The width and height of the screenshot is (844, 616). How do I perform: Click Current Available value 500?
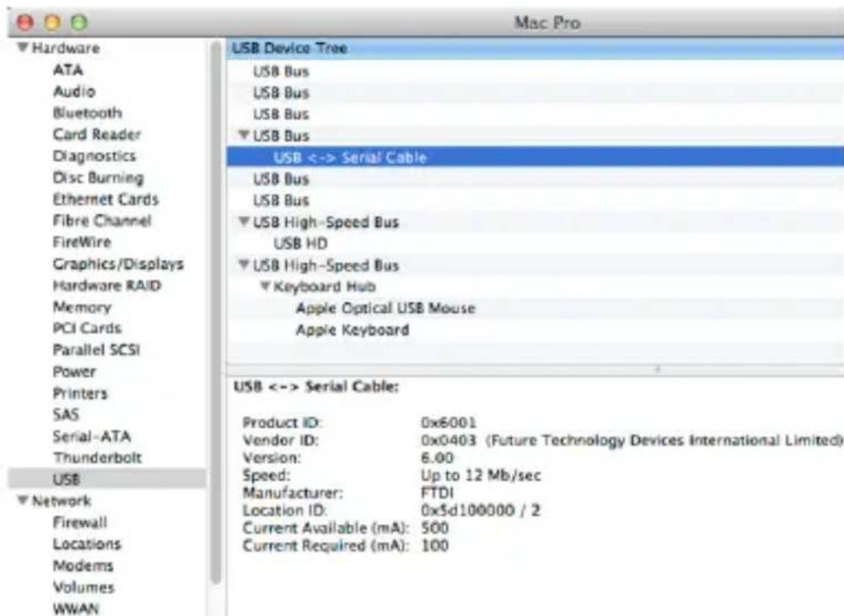coord(434,528)
